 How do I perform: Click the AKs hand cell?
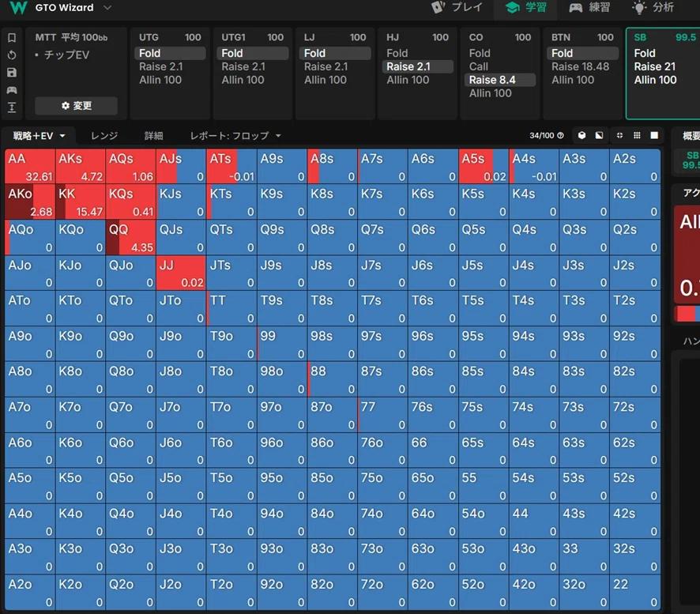[81, 167]
